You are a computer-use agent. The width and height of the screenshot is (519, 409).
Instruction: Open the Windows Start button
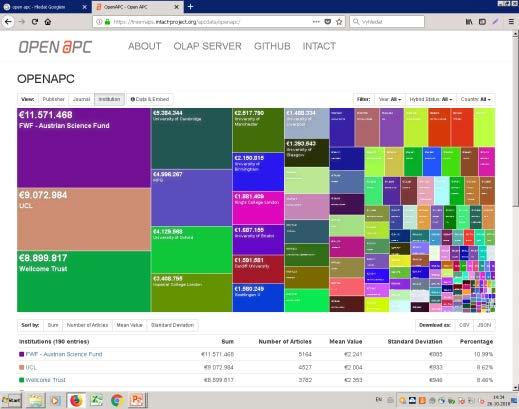click(11, 400)
